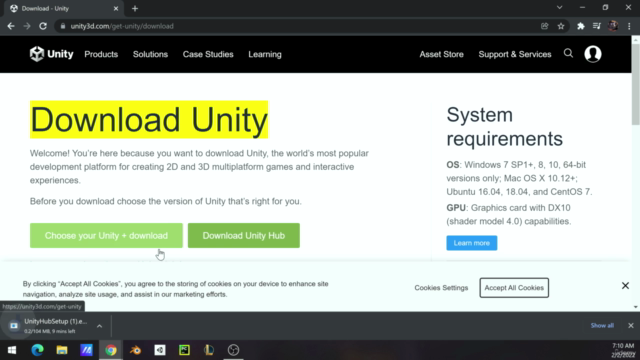Click Accept All Cookies
640x360 pixels.
[514, 288]
